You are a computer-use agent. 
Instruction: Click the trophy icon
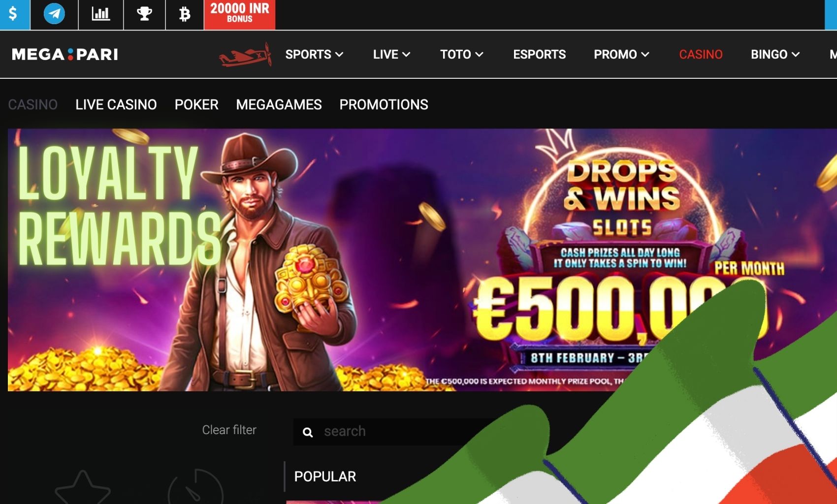[144, 14]
